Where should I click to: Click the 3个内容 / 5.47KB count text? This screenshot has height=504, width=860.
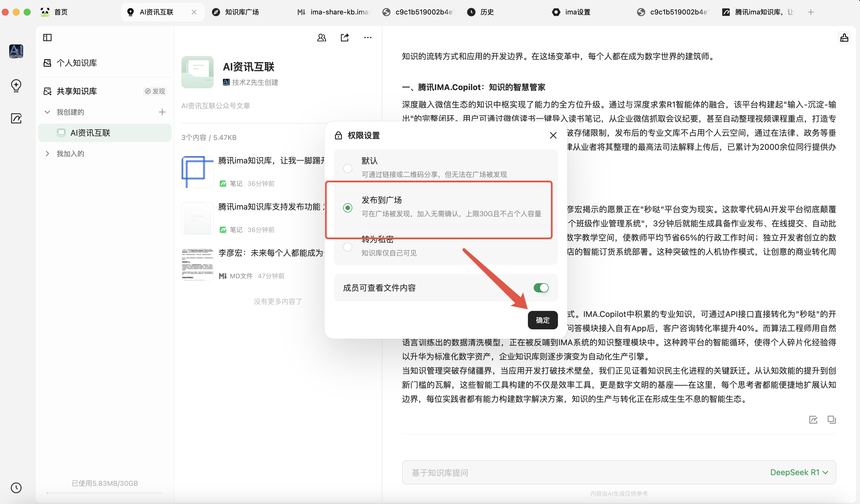pyautogui.click(x=209, y=137)
